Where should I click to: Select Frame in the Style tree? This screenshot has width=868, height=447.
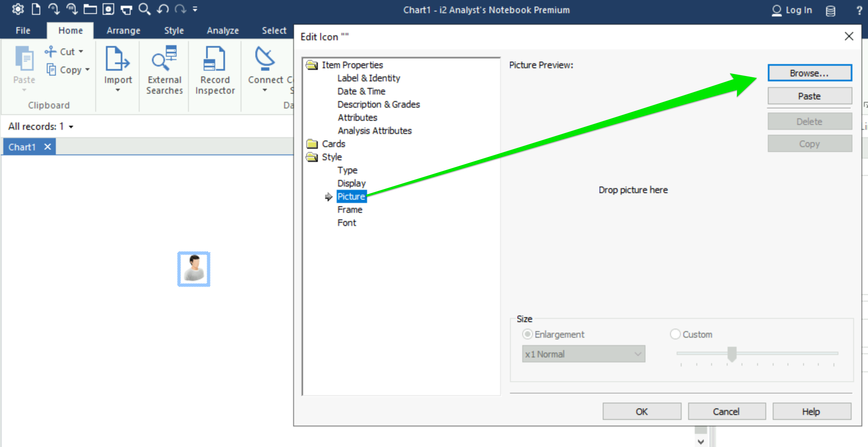pyautogui.click(x=350, y=210)
